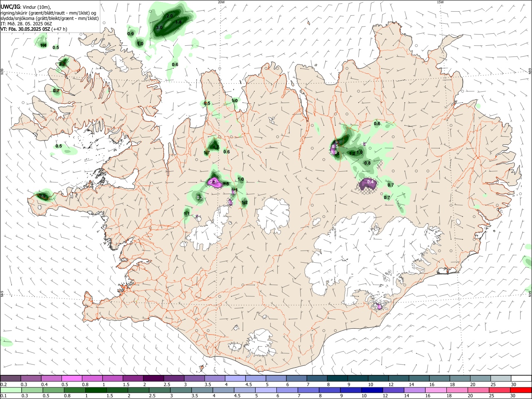
Task: Click the snow legend swatch labeled 0.3
Action: click(x=31, y=379)
